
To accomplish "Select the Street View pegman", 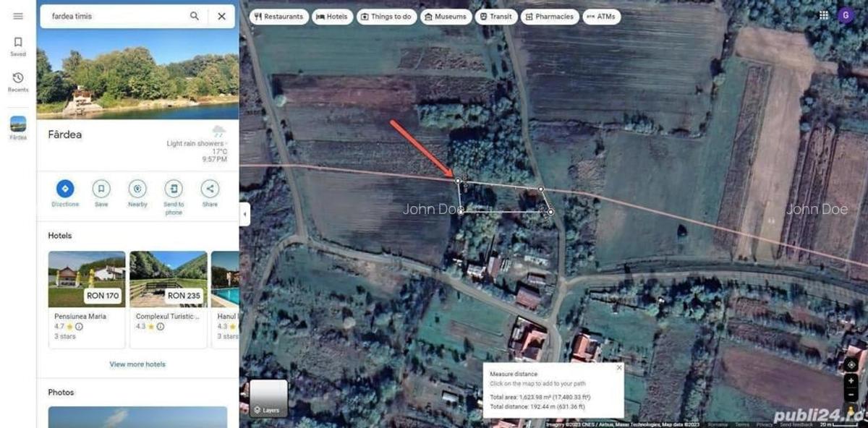I will coord(851,411).
